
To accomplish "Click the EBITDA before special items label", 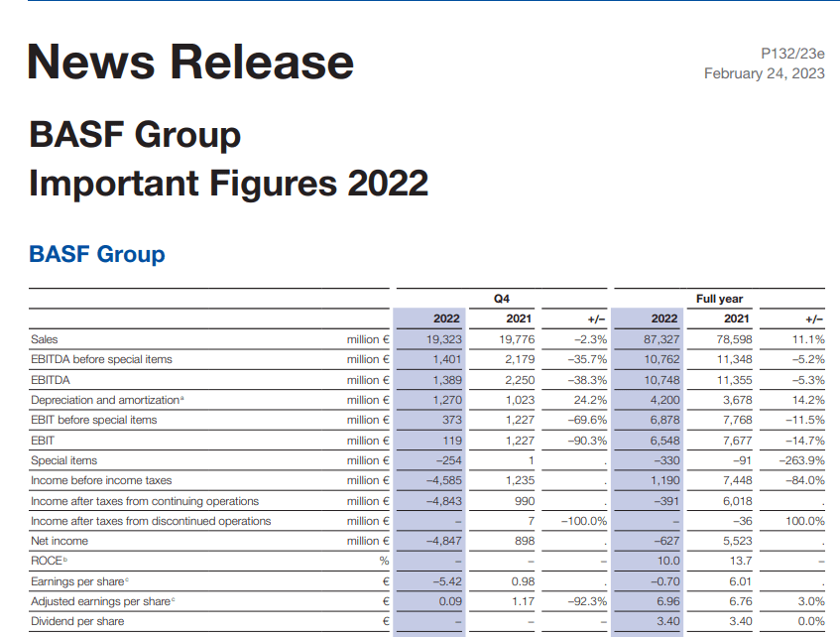I will pyautogui.click(x=101, y=359).
